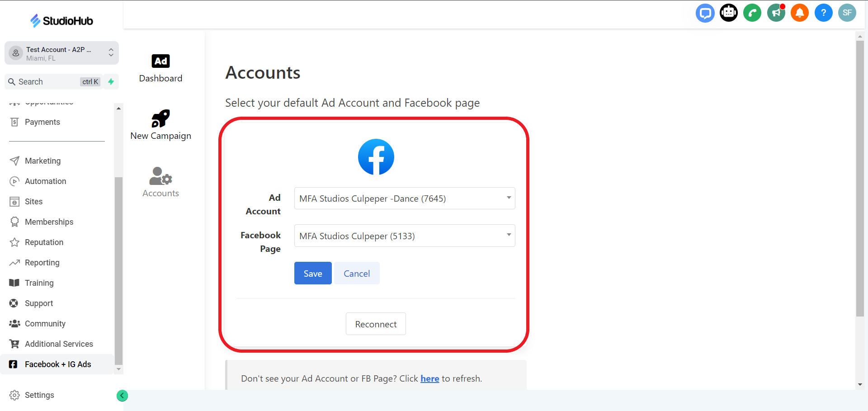Screen dimensions: 868x411
Task: Open the AI bot assistant icon
Action: pyautogui.click(x=728, y=13)
